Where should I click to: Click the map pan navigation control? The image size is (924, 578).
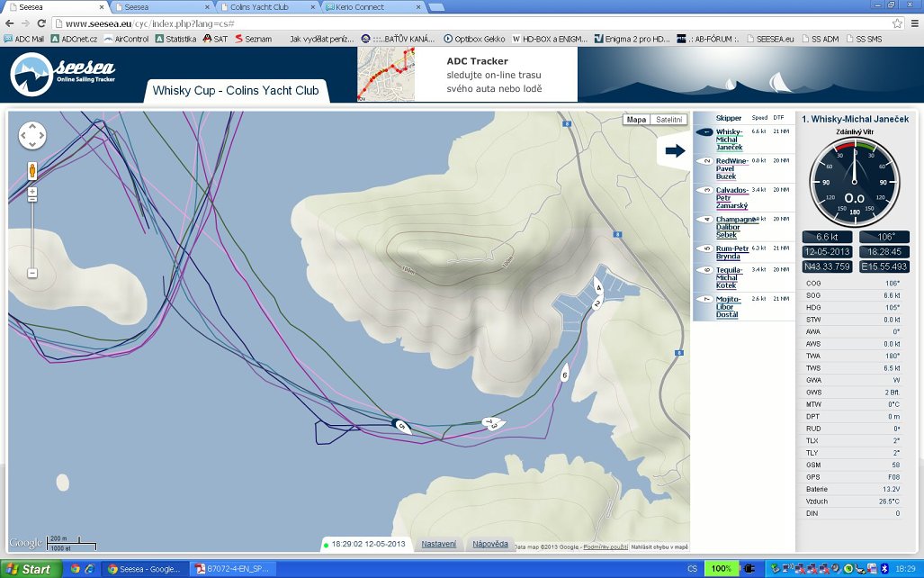click(32, 135)
